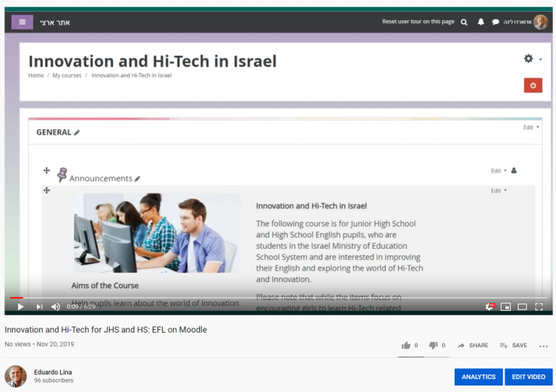Viewport: 556px width, 392px height.
Task: Click move handle beside Announcements
Action: click(x=46, y=171)
